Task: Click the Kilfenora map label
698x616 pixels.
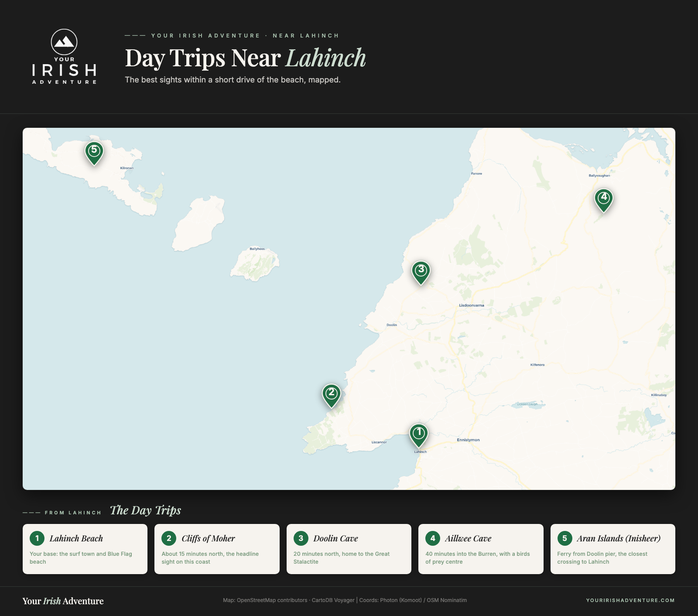Action: (537, 365)
